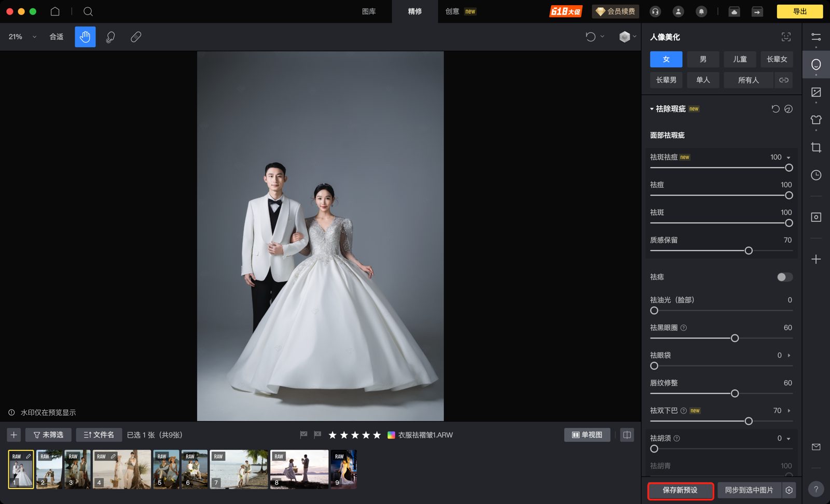This screenshot has height=504, width=830.
Task: Expand the 祛斑祛痘 options arrow
Action: [x=789, y=158]
